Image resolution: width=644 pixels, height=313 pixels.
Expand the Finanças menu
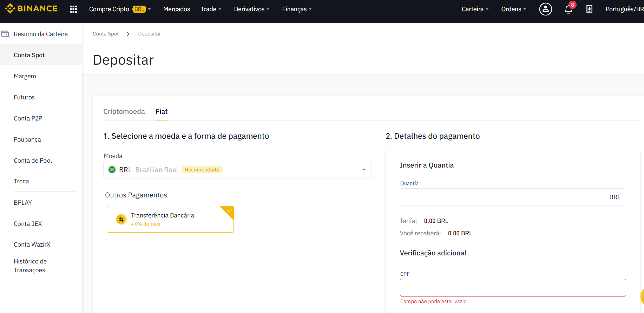point(297,9)
